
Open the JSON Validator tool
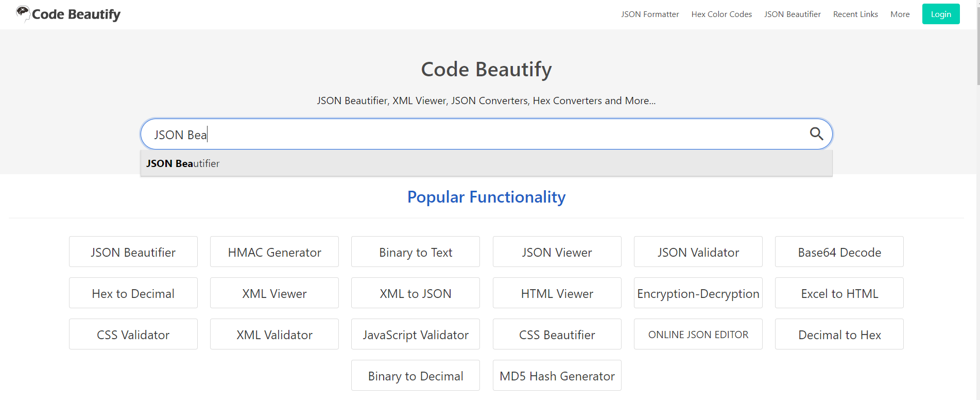698,252
